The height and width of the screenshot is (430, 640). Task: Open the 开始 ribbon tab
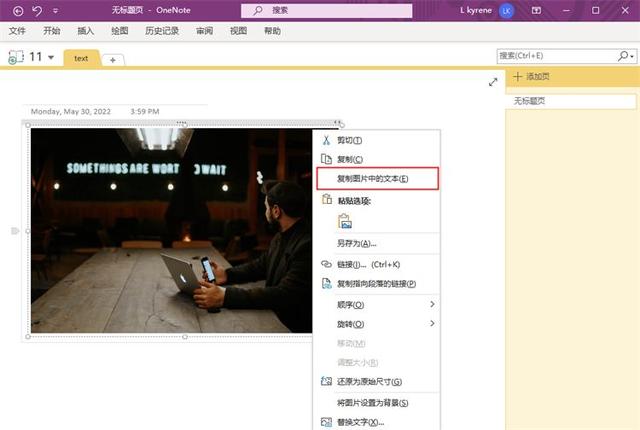(52, 31)
